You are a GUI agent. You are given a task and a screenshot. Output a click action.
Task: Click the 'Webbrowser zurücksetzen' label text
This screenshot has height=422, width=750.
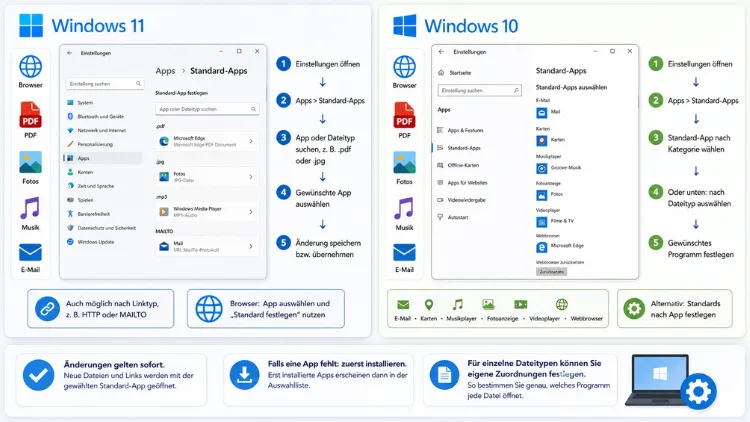tap(560, 262)
